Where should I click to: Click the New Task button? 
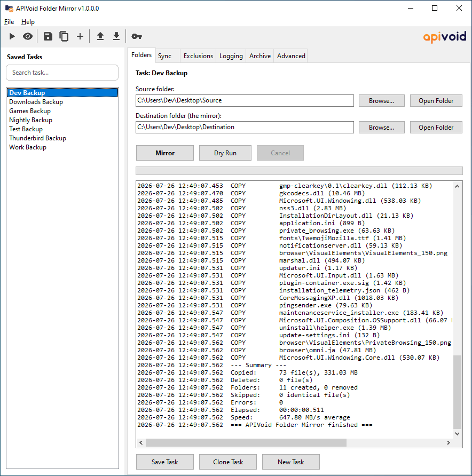click(290, 462)
